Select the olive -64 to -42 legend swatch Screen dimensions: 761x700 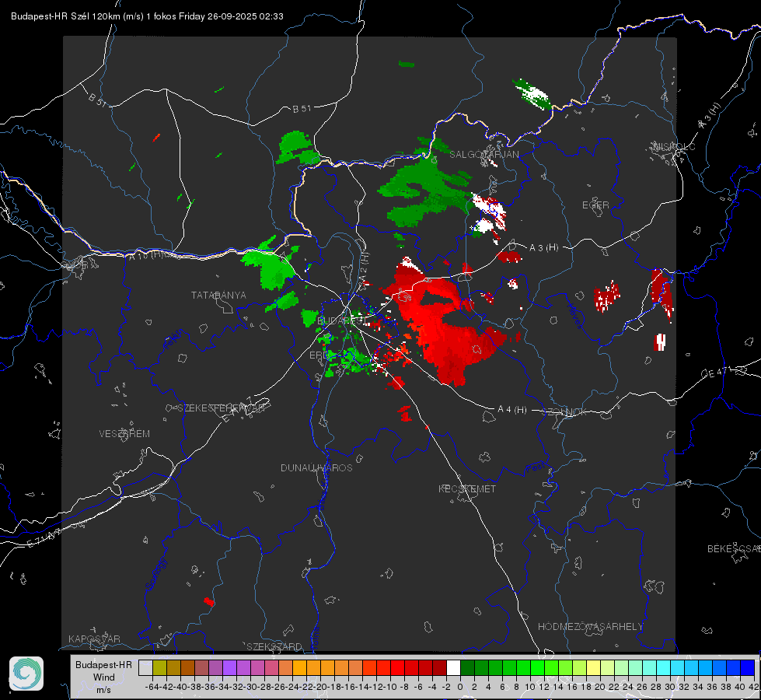(x=159, y=667)
